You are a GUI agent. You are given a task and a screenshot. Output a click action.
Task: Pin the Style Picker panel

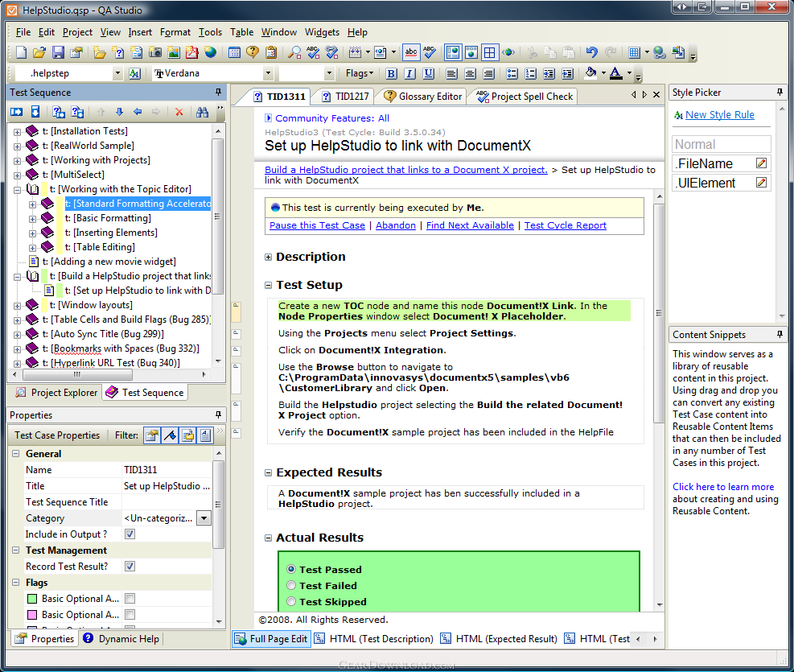click(780, 93)
